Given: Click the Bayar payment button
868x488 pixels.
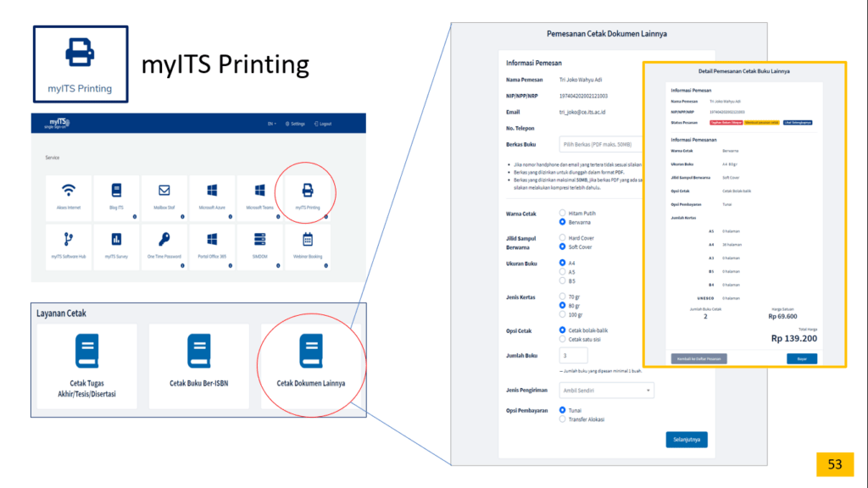Looking at the screenshot, I should (x=801, y=358).
